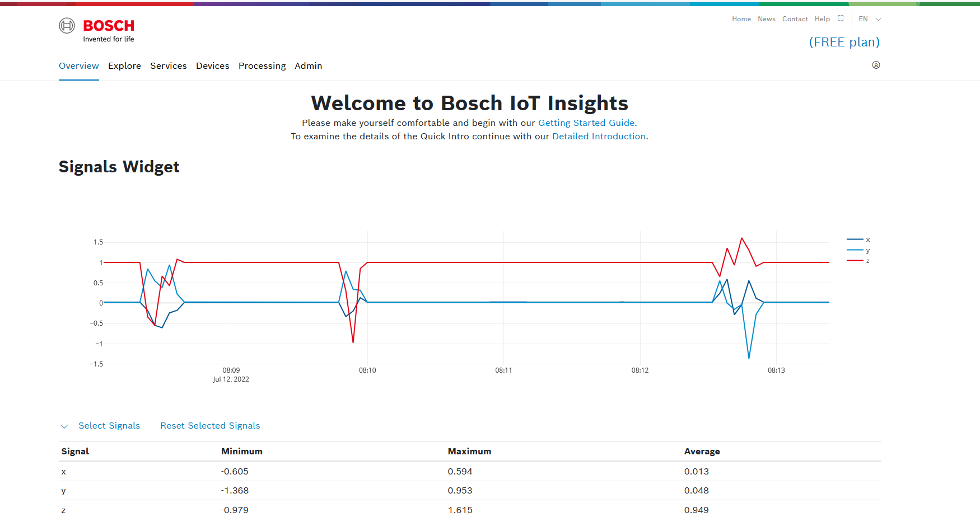The width and height of the screenshot is (980, 531).
Task: Expand the Select Signals chevron
Action: click(x=64, y=426)
